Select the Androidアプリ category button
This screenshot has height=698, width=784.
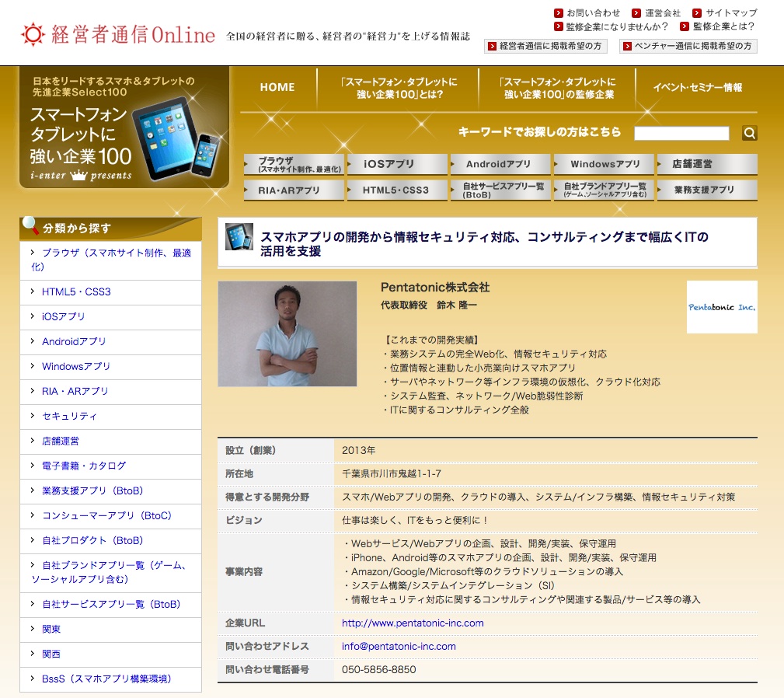pos(500,164)
